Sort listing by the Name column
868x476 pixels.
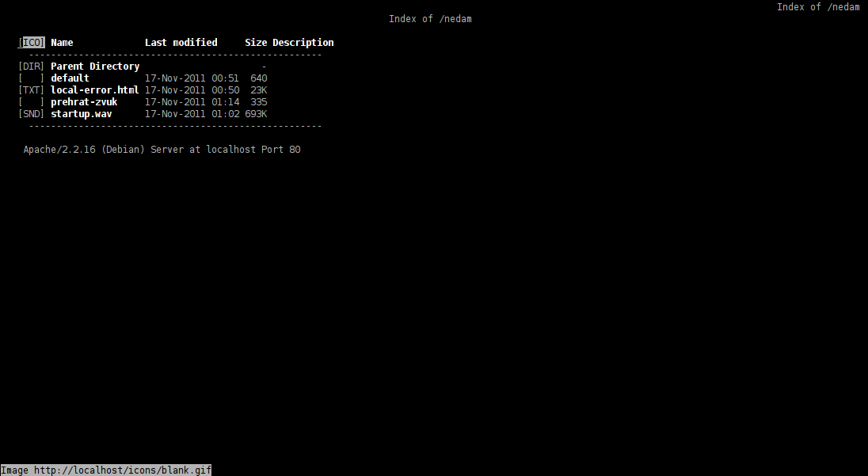(x=62, y=43)
